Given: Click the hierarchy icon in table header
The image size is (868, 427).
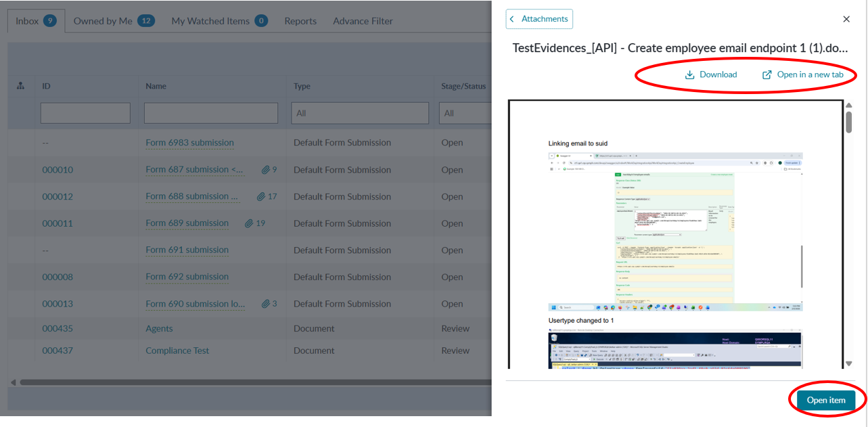Looking at the screenshot, I should [20, 86].
